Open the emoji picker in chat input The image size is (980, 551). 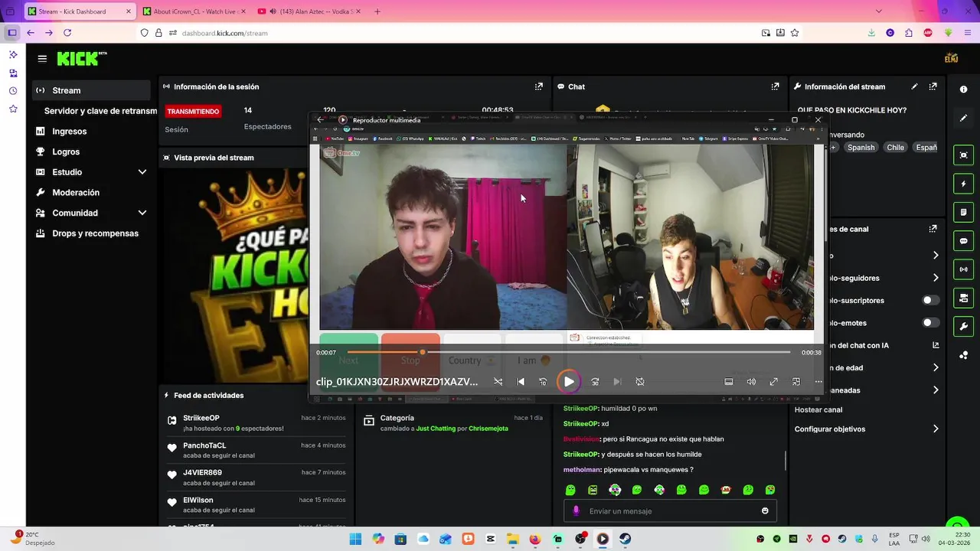[765, 510]
